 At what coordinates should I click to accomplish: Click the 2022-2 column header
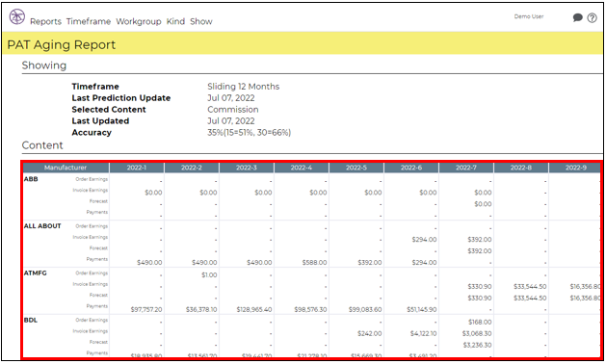click(192, 168)
